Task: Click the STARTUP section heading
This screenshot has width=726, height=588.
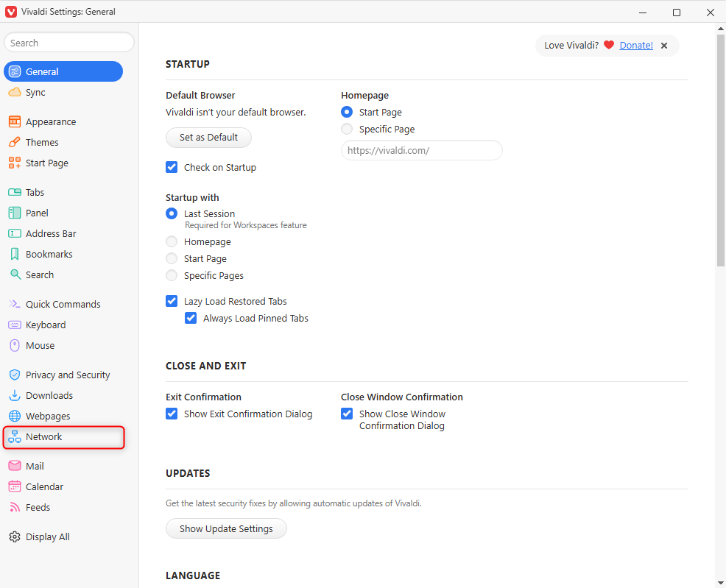Action: coord(188,64)
